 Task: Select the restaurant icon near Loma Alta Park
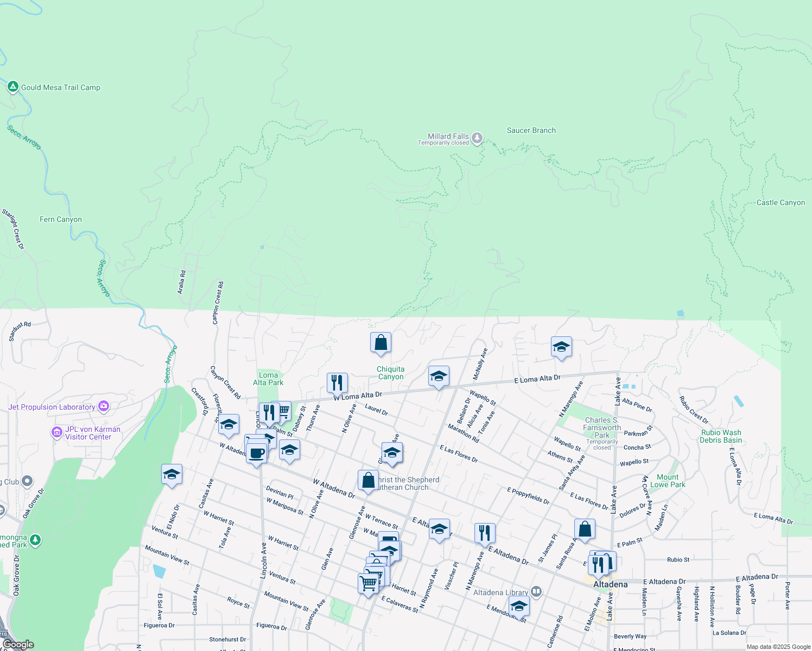click(337, 381)
